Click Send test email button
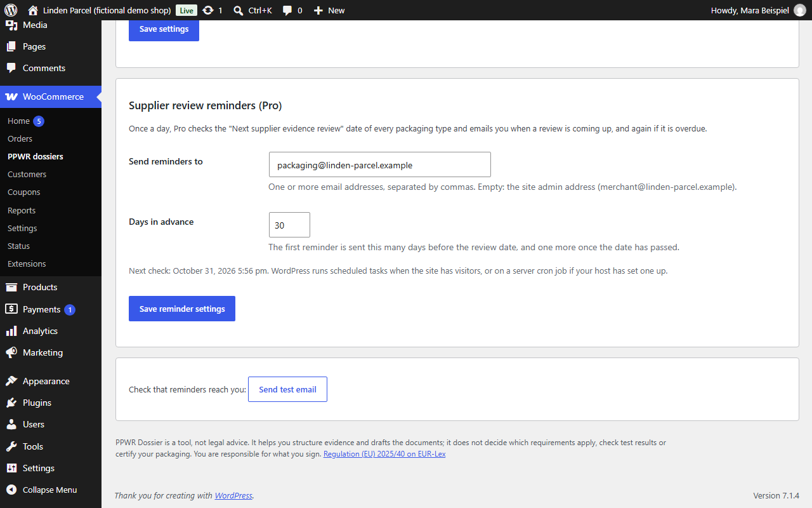812x508 pixels. click(287, 389)
